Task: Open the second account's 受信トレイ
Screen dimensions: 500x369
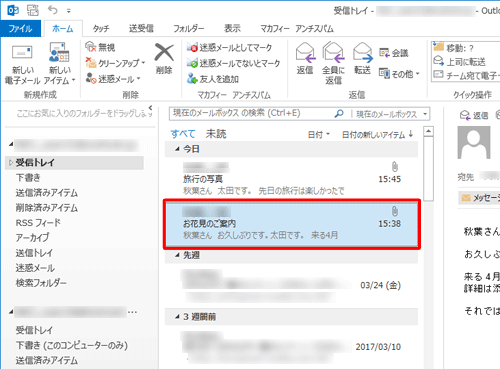Action: pyautogui.click(x=34, y=330)
